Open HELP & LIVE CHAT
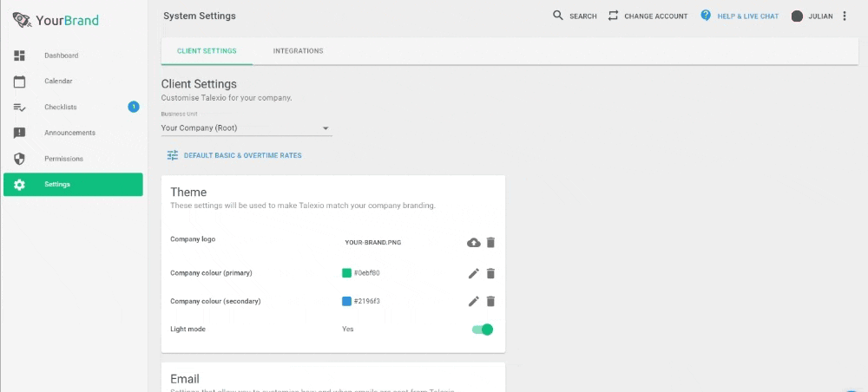 coord(740,16)
